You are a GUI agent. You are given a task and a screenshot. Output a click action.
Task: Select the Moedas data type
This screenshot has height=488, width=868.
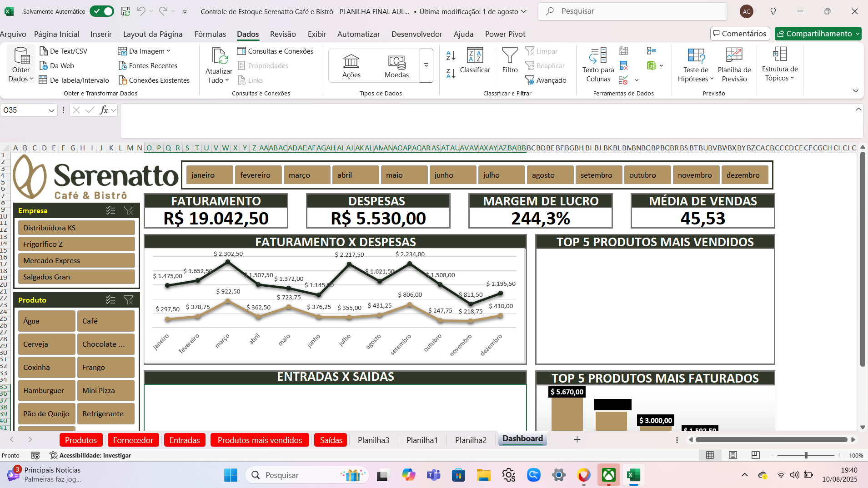click(x=396, y=66)
